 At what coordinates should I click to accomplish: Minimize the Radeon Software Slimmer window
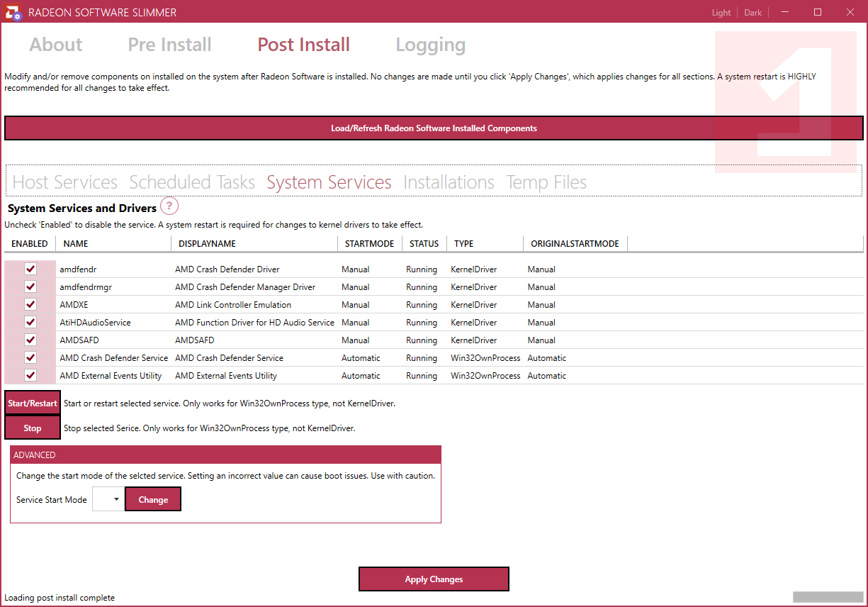click(x=784, y=12)
